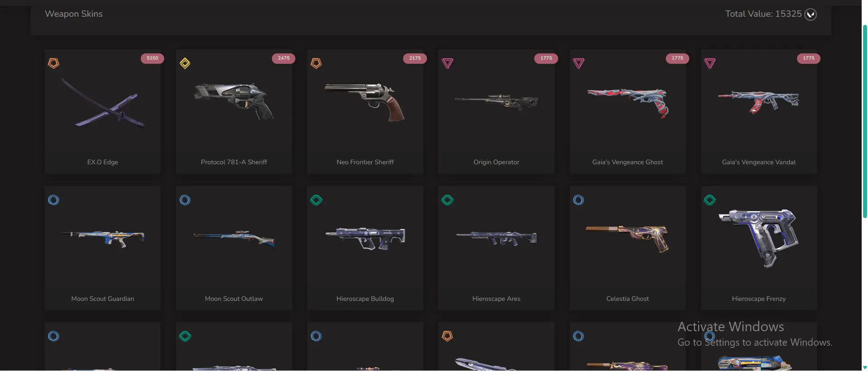Image resolution: width=868 pixels, height=371 pixels.
Task: Click the Celestia Ghost blue tier icon
Action: [x=579, y=200]
